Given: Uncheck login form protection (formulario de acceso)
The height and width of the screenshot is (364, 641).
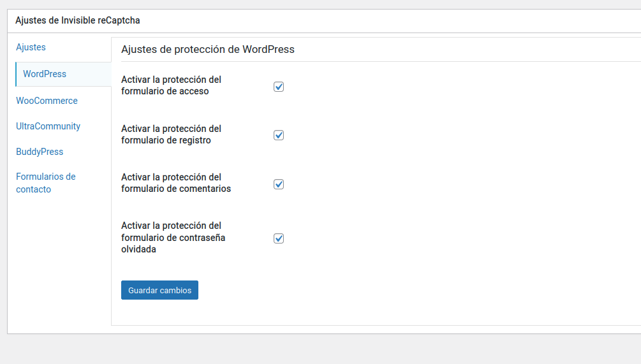Looking at the screenshot, I should [x=279, y=87].
